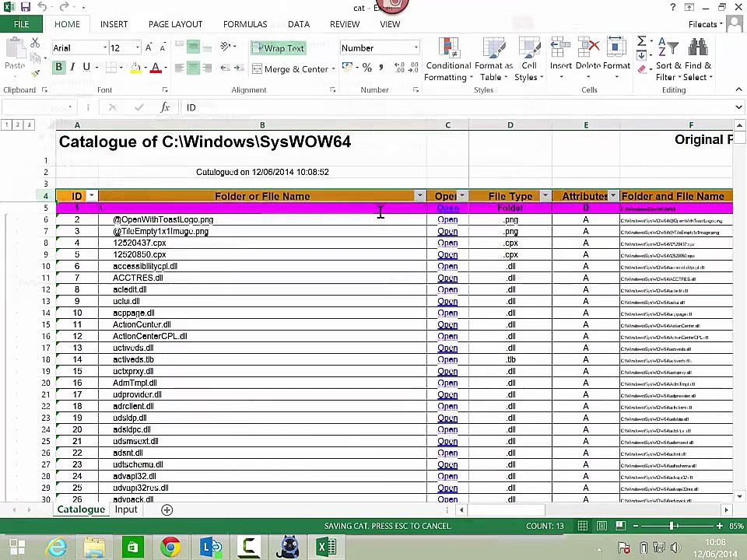The width and height of the screenshot is (747, 560).
Task: Open Conditional Formatting
Action: 448,58
